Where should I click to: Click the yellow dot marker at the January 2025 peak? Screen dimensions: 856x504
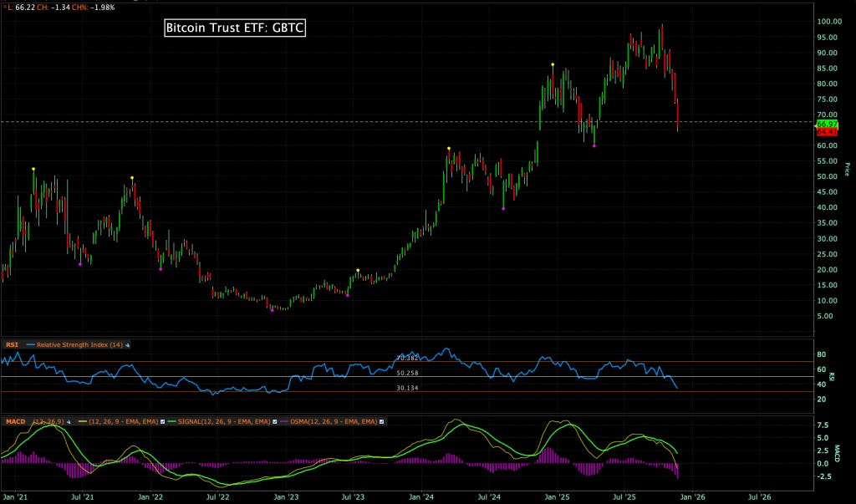point(552,63)
